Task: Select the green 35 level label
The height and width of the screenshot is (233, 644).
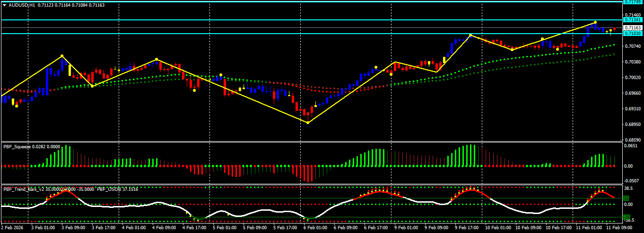Action: coord(626,198)
